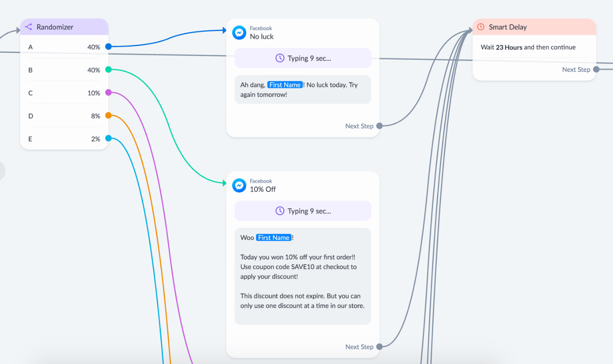Click the orange connector dot for option D

108,116
